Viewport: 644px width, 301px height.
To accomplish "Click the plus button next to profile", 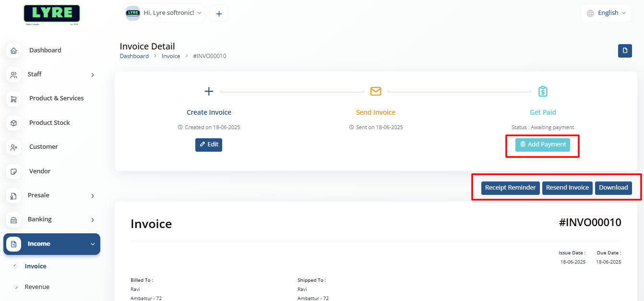I will 219,13.
